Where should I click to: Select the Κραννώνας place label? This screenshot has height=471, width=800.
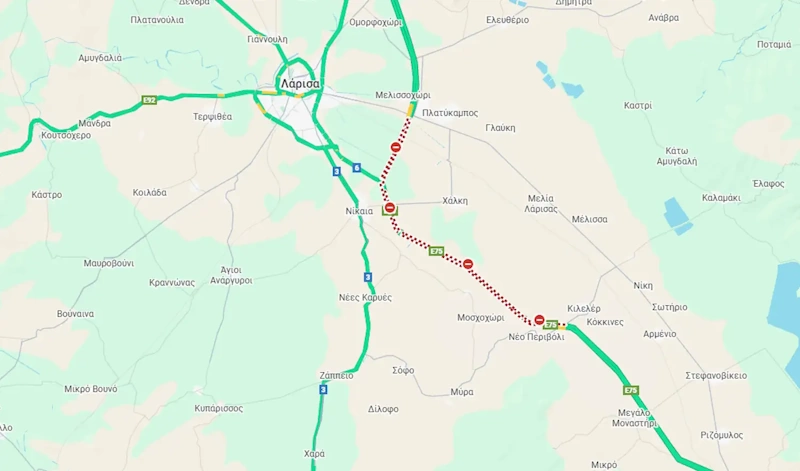click(x=172, y=283)
